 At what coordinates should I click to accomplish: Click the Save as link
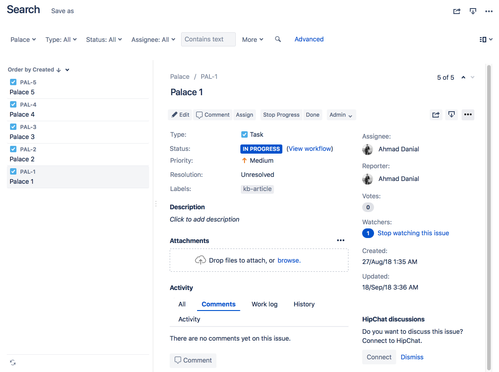pyautogui.click(x=62, y=11)
